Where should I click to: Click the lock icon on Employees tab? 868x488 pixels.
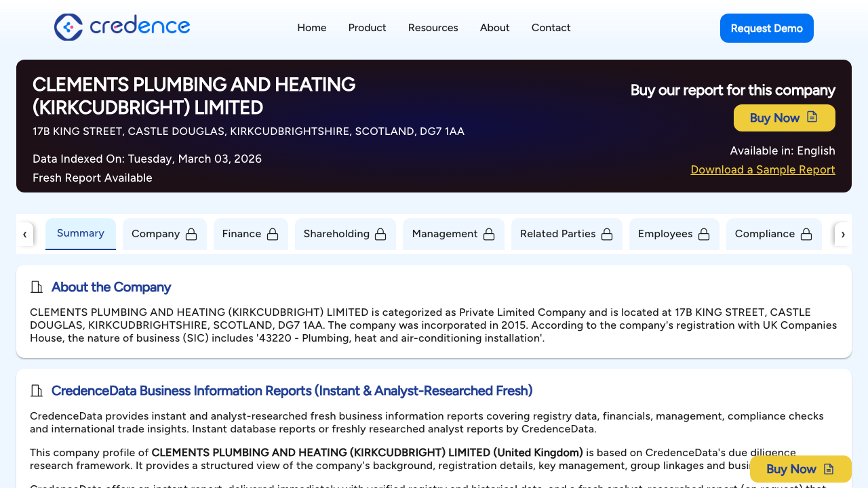pos(703,234)
